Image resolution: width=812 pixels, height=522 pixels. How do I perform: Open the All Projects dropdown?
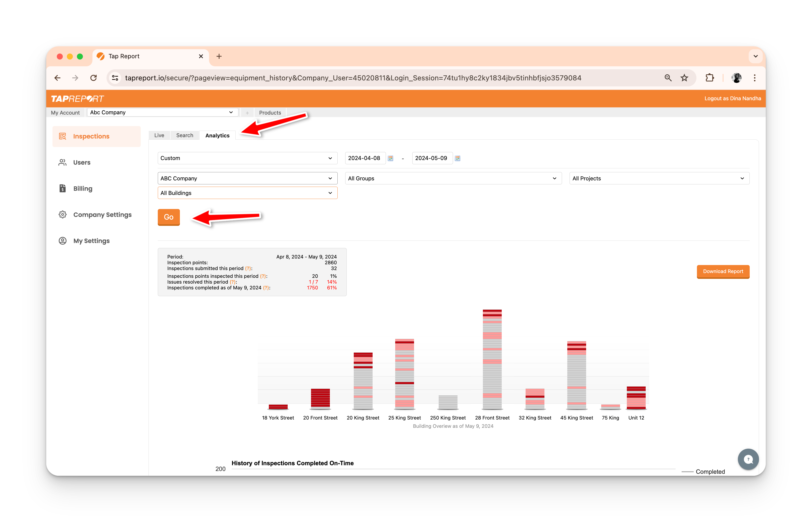pos(659,178)
